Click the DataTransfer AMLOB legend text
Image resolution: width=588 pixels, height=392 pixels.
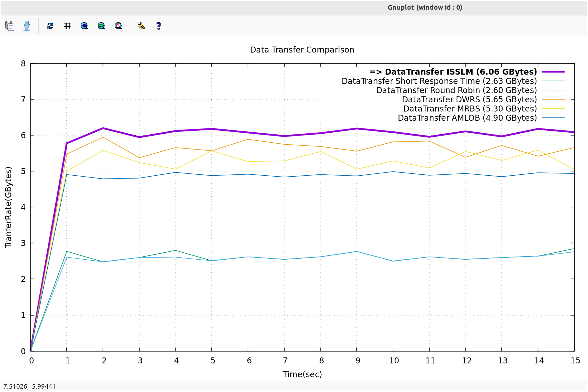[x=467, y=118]
